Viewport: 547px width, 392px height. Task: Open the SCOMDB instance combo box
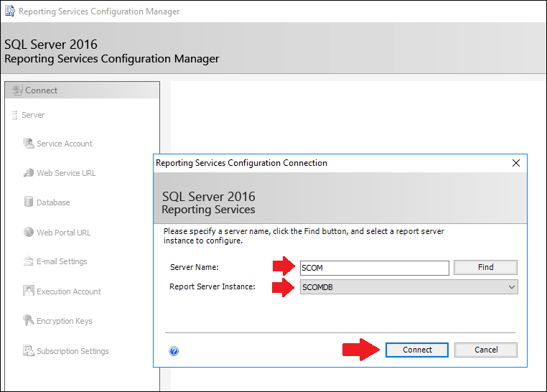tap(409, 287)
